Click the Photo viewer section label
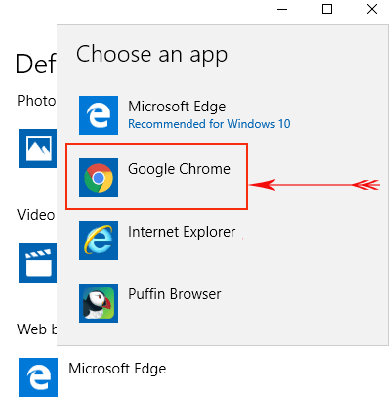Screen dimensions: 391x407 [x=37, y=101]
